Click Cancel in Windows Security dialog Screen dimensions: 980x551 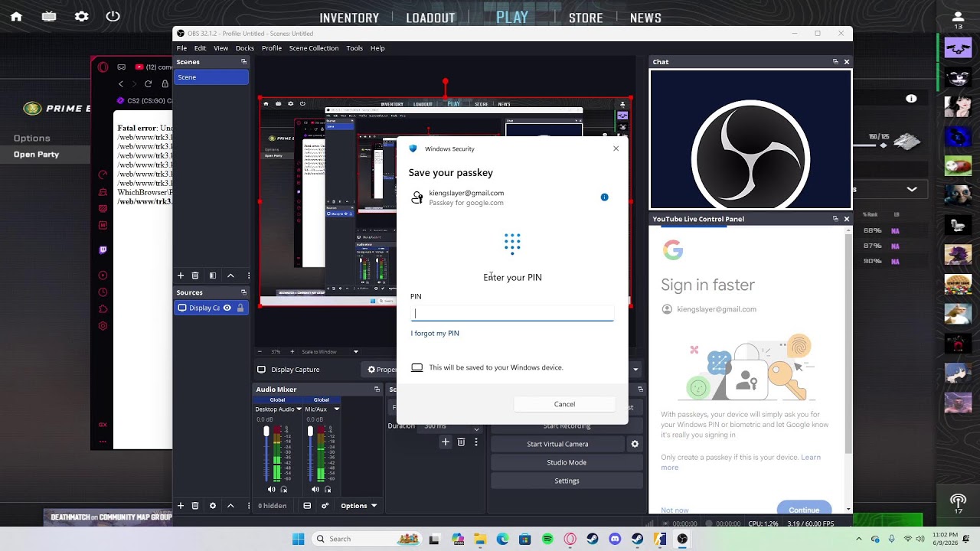click(x=564, y=404)
